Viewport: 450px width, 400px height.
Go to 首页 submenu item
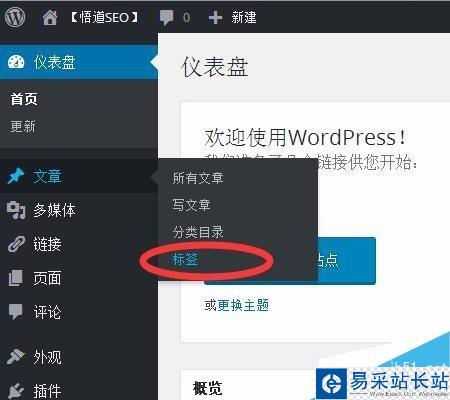click(x=24, y=99)
